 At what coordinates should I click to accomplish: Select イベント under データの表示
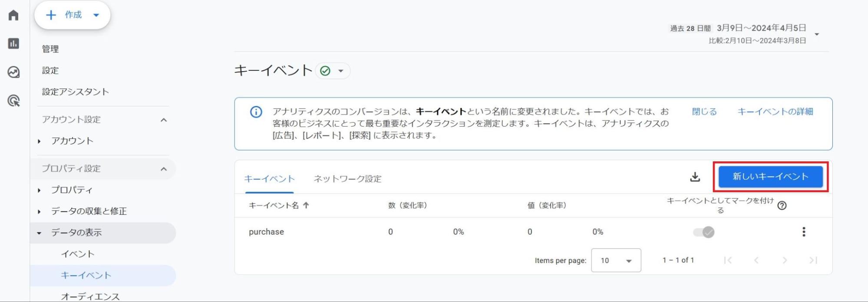(x=78, y=254)
